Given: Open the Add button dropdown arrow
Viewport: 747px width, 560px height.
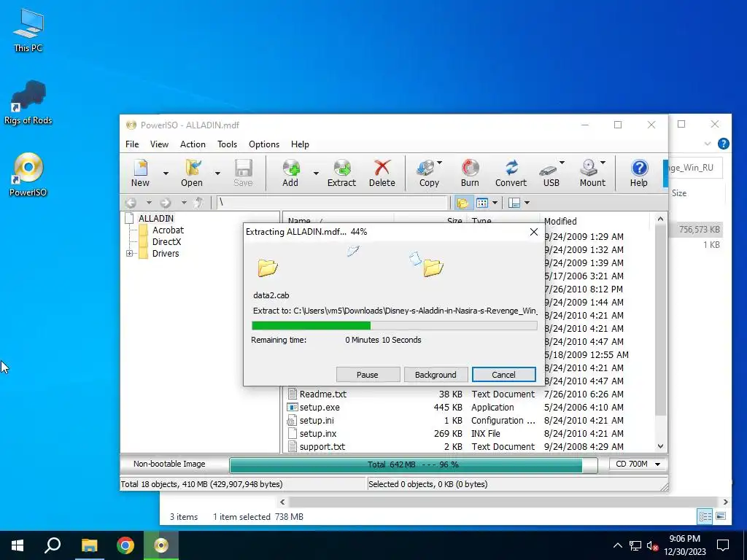Looking at the screenshot, I should pos(316,174).
